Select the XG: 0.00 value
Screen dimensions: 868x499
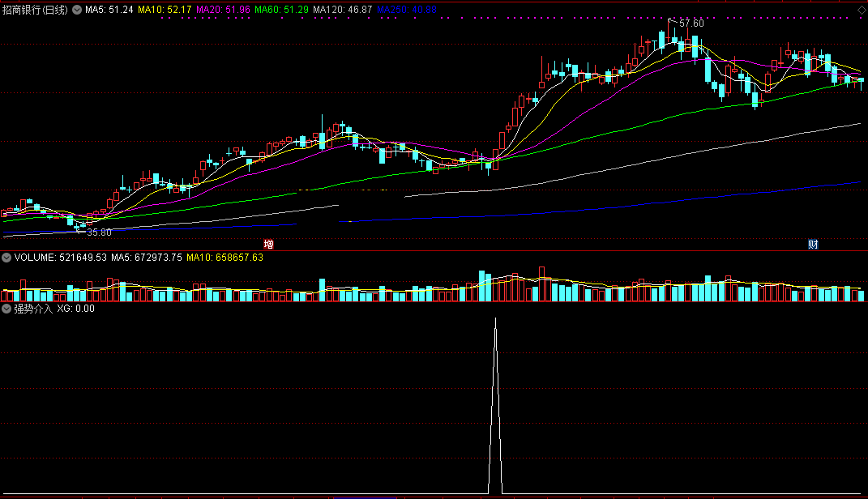(76, 309)
